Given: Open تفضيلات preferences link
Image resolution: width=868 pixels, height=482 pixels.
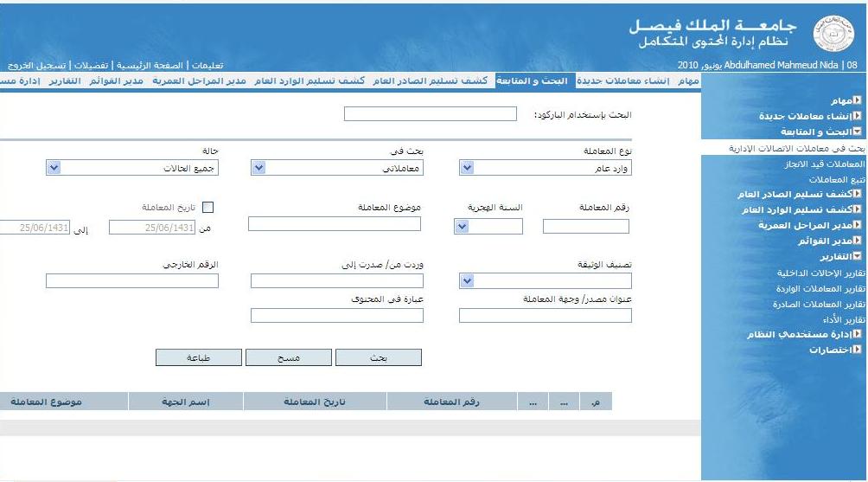Looking at the screenshot, I should tap(92, 66).
